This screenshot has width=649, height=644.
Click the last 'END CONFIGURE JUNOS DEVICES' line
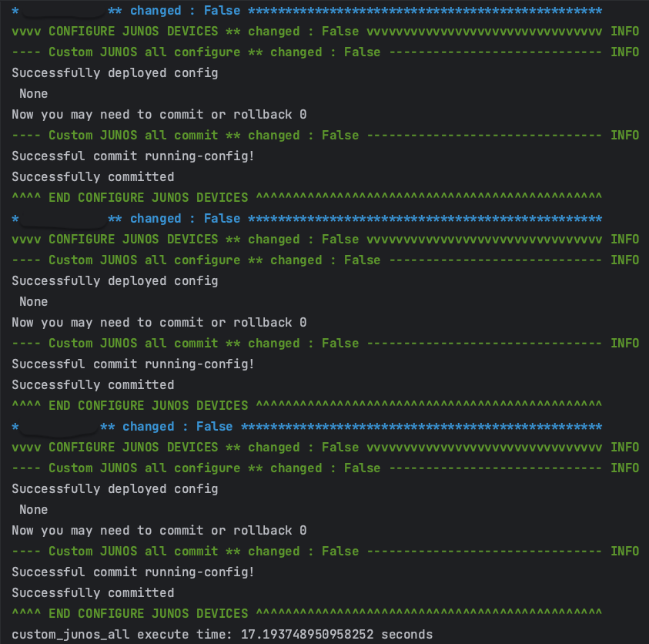click(306, 613)
